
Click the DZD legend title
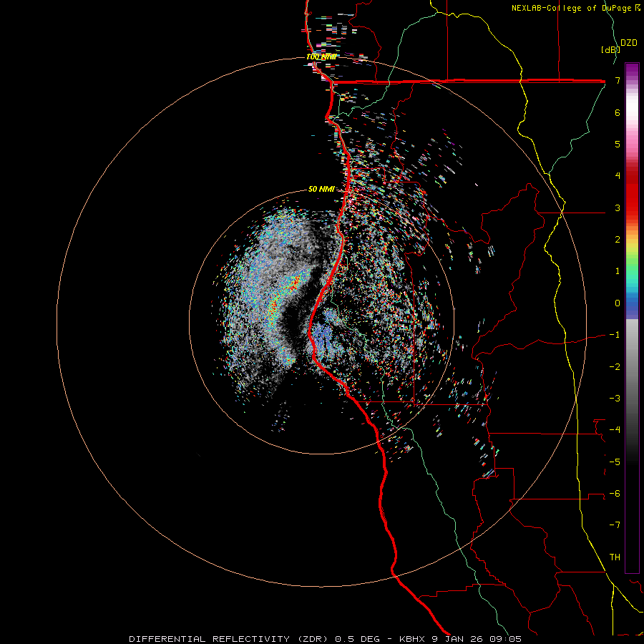click(629, 43)
